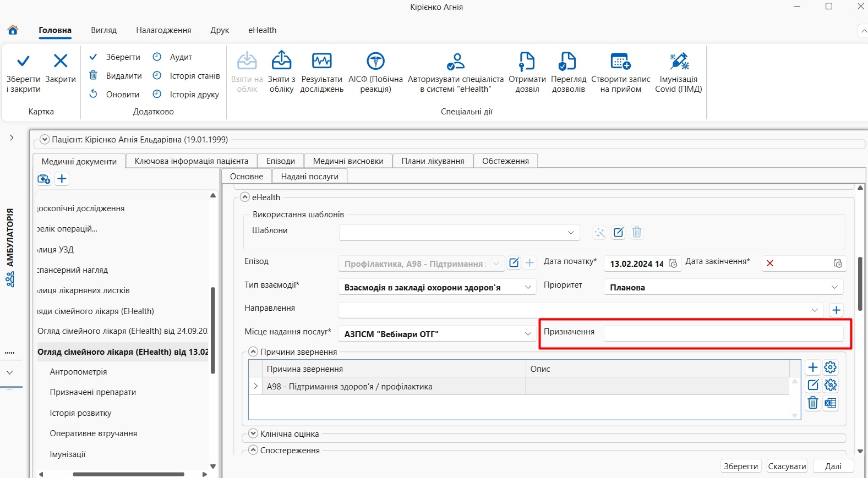868x478 pixels.
Task: Open calendar for Дата початку
Action: 673,263
